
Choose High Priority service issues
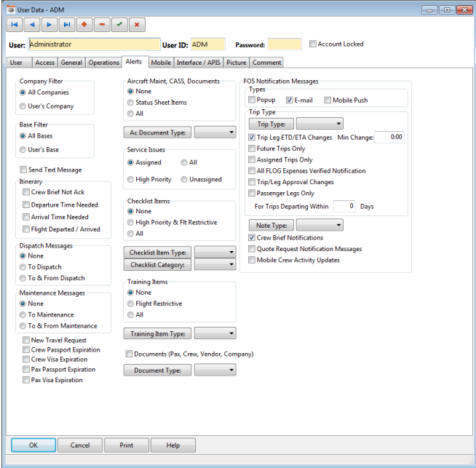point(130,180)
